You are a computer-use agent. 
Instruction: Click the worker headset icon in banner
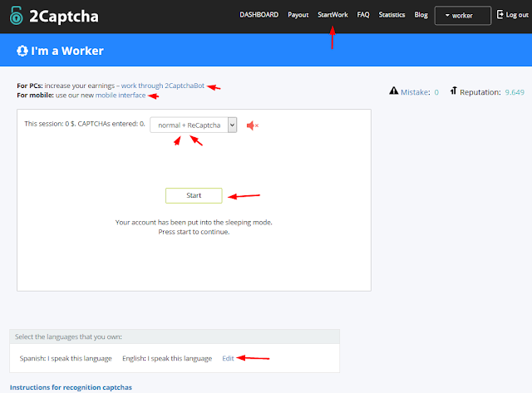pos(22,51)
